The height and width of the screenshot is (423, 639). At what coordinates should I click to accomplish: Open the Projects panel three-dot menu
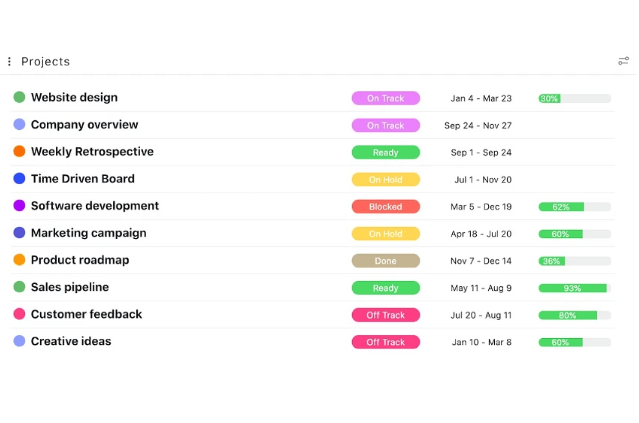(10, 62)
